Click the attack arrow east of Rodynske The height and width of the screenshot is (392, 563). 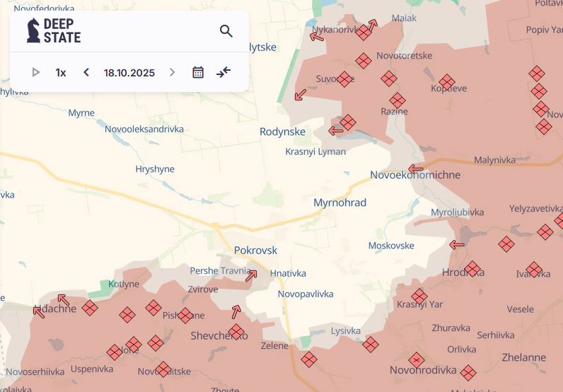coord(336,131)
